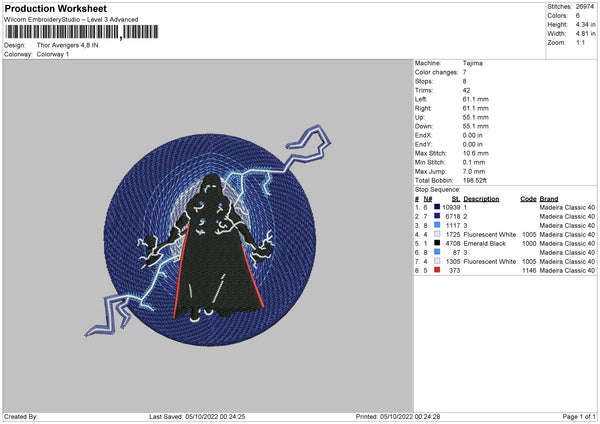Viewport: 600px width, 424px height.
Task: Click the Max Jump 7.0 mm value
Action: coord(474,171)
